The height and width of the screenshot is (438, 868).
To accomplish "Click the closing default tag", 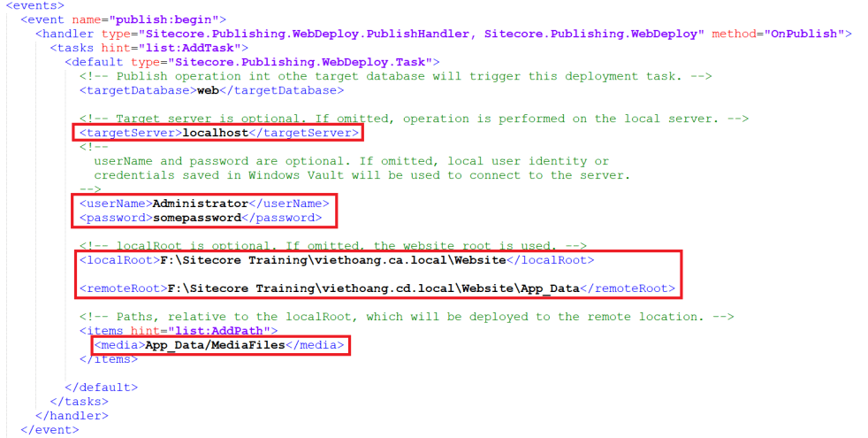I will [x=101, y=387].
